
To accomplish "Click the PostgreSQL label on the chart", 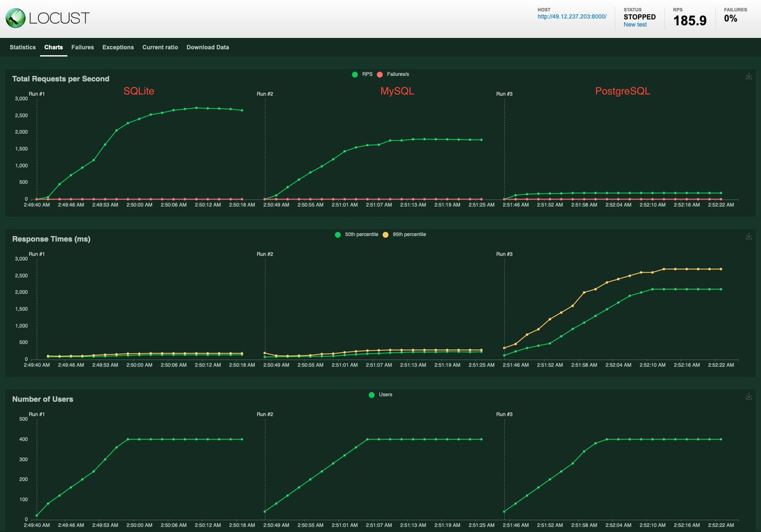I will 623,91.
